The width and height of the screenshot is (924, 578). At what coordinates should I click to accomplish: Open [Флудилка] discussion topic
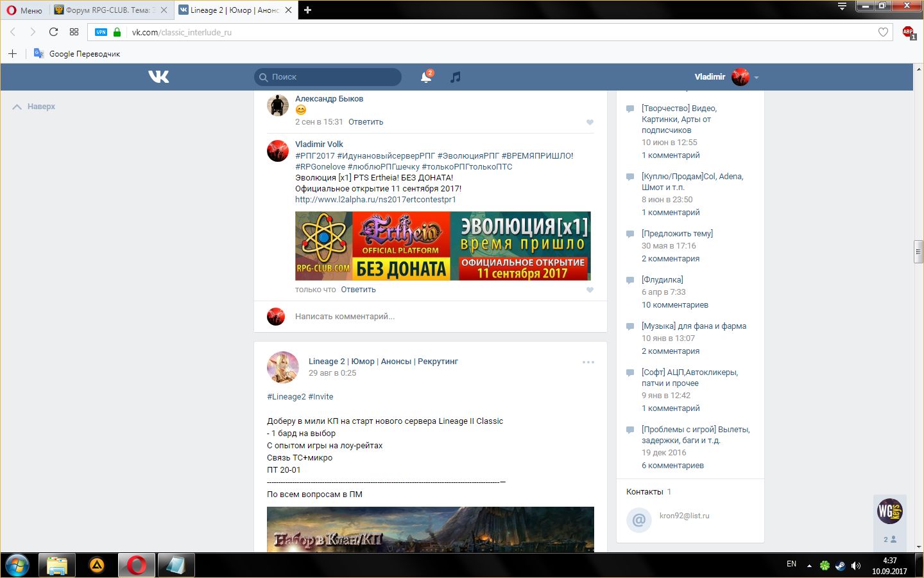pos(662,280)
